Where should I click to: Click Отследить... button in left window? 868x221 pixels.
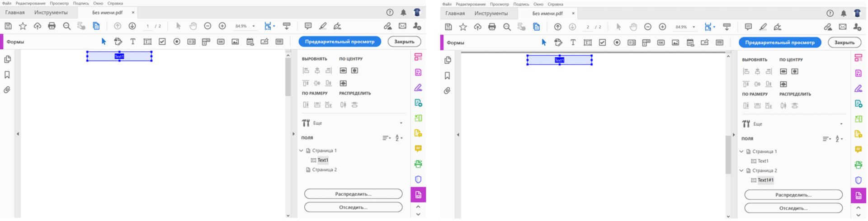[x=353, y=207]
